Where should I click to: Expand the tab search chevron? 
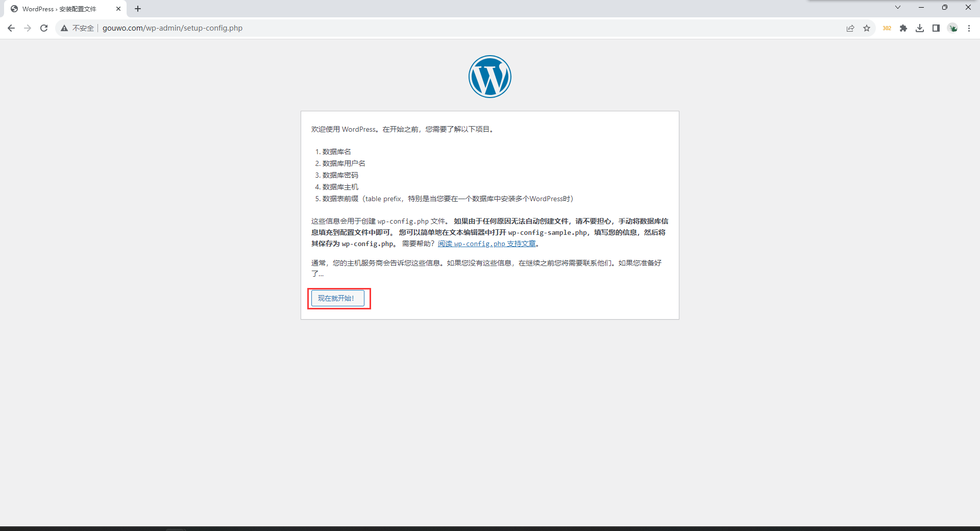(898, 7)
